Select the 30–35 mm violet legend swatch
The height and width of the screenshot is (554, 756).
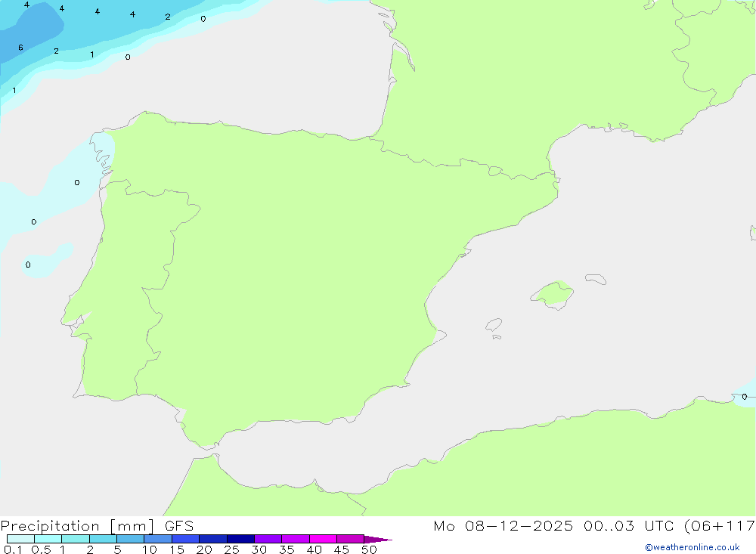268,539
